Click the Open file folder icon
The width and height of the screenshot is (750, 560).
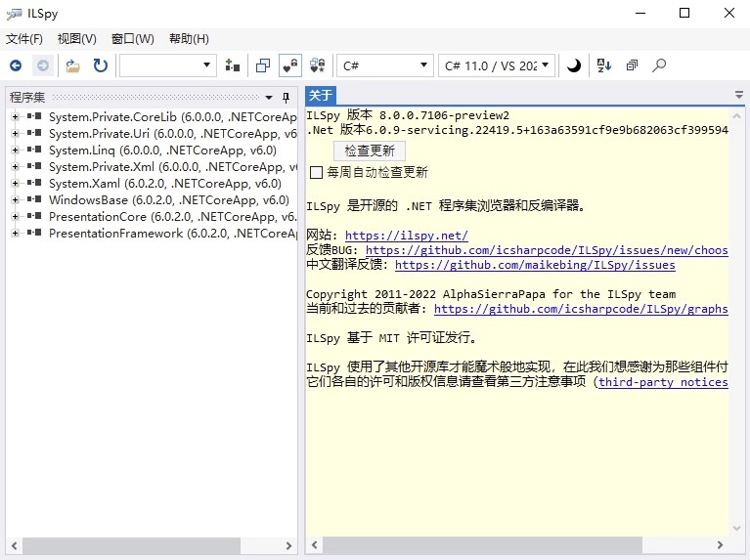click(73, 65)
